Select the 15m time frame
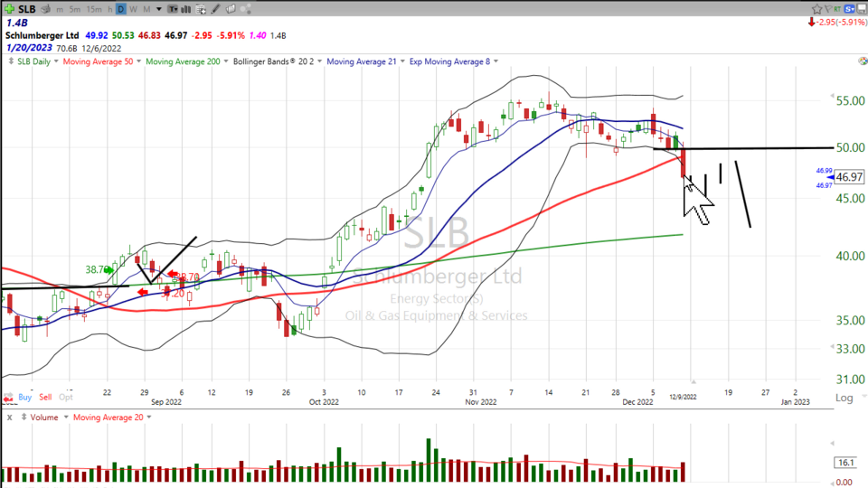The image size is (868, 488). coord(94,9)
